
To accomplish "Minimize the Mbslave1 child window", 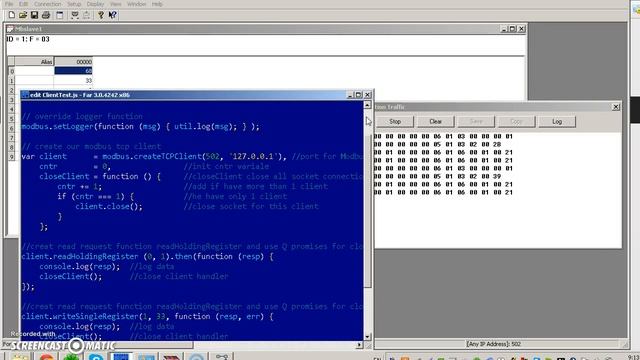I will pos(504,29).
